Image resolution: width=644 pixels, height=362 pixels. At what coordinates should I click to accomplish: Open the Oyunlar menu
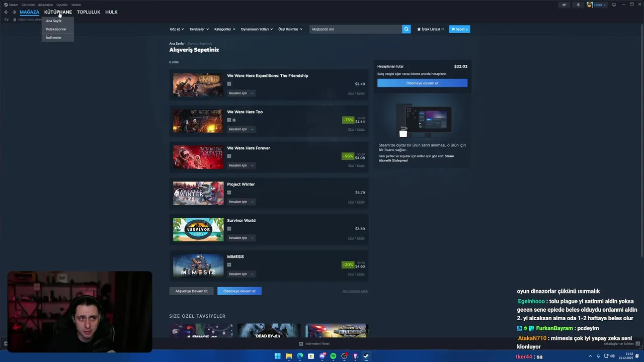click(x=62, y=5)
